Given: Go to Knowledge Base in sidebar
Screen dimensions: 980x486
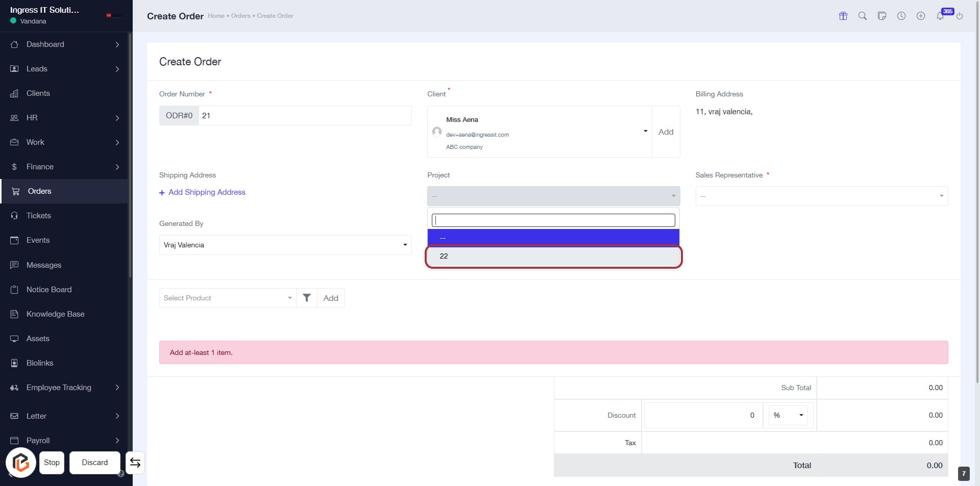Looking at the screenshot, I should click(55, 314).
